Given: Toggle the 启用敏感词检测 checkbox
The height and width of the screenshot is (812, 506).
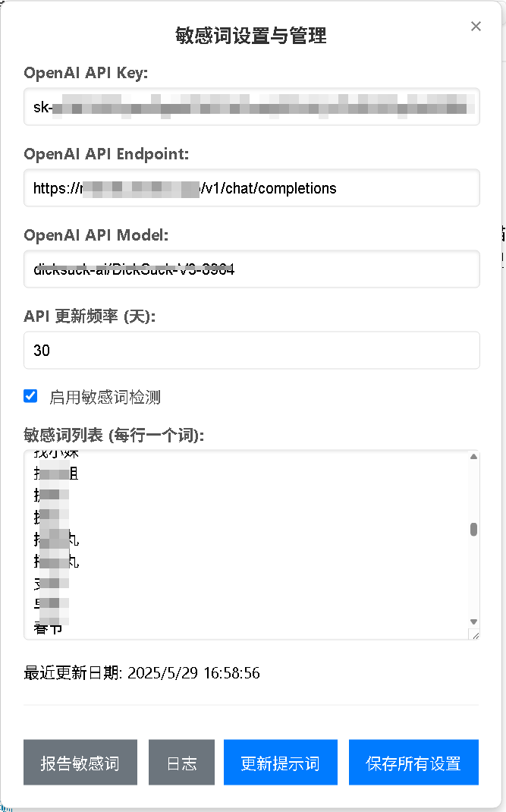Looking at the screenshot, I should click(30, 396).
